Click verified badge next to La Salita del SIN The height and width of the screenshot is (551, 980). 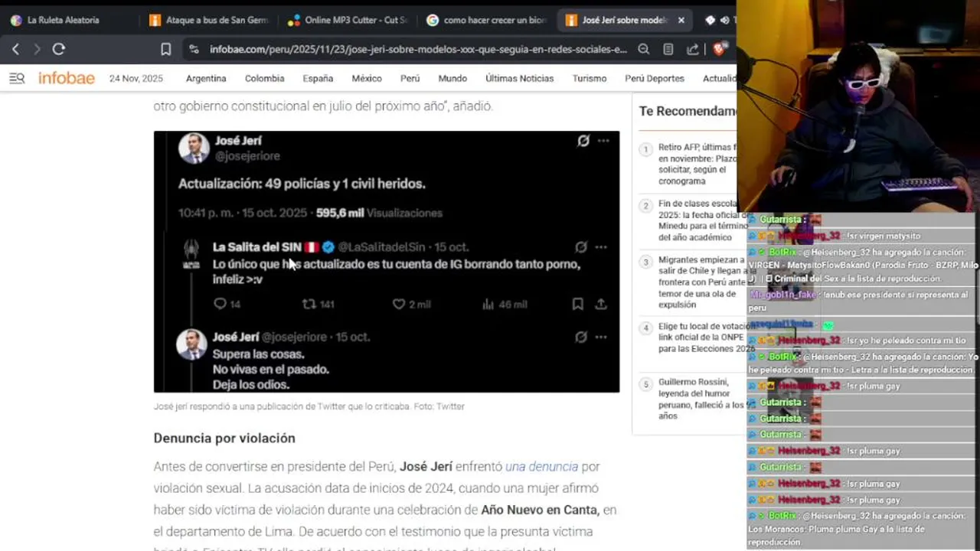[328, 247]
